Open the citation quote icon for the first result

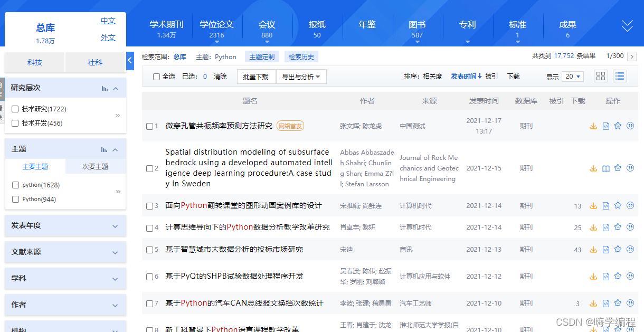630,126
